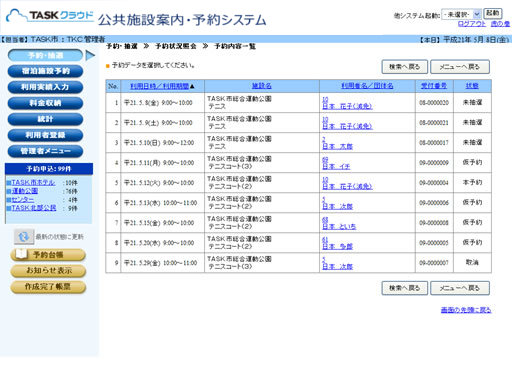The height and width of the screenshot is (384, 512).
Task: Click reception number 09-0000004
Action: (434, 183)
